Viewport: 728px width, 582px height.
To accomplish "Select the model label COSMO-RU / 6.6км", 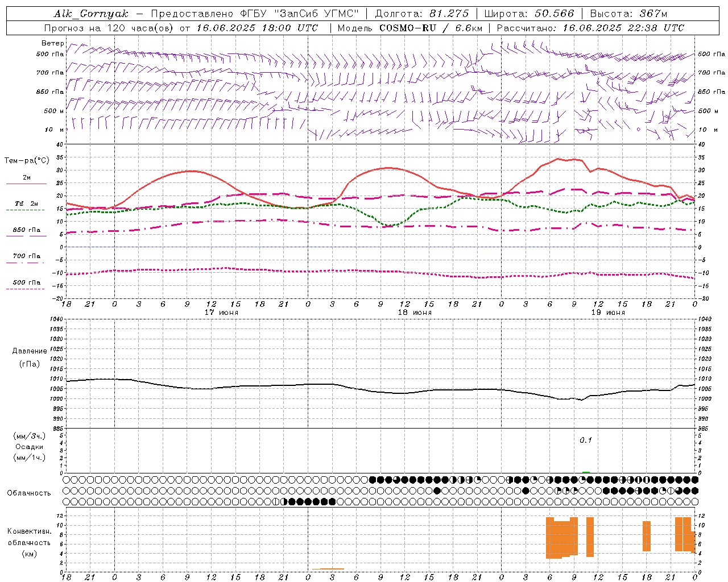I will 431,28.
